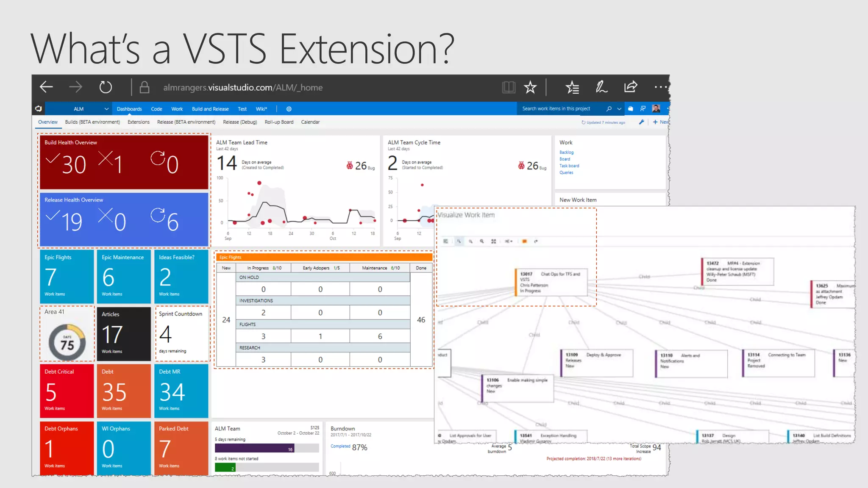
Task: Click the Backlog link in Work widget
Action: point(566,152)
